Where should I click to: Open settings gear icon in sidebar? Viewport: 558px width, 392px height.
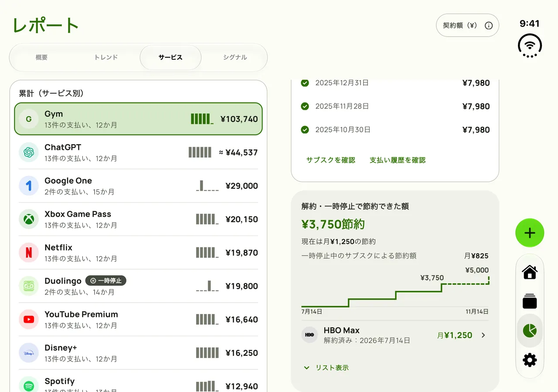click(x=530, y=360)
